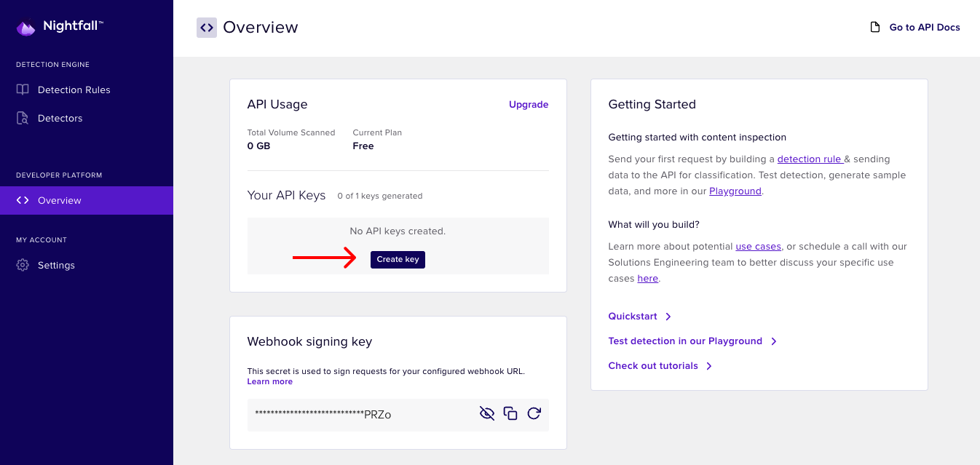Image resolution: width=980 pixels, height=465 pixels.
Task: Click the Nightfall logo icon
Action: tap(25, 28)
